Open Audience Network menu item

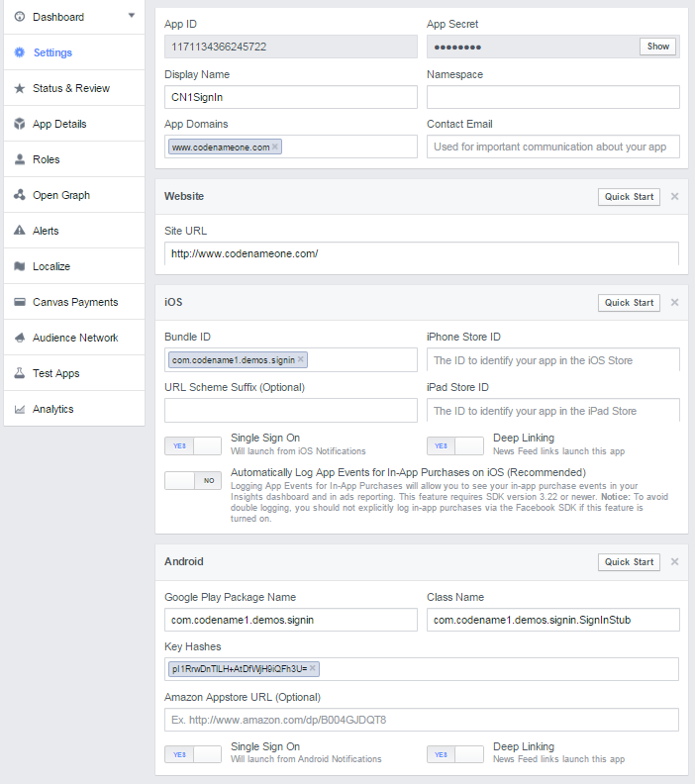click(75, 338)
